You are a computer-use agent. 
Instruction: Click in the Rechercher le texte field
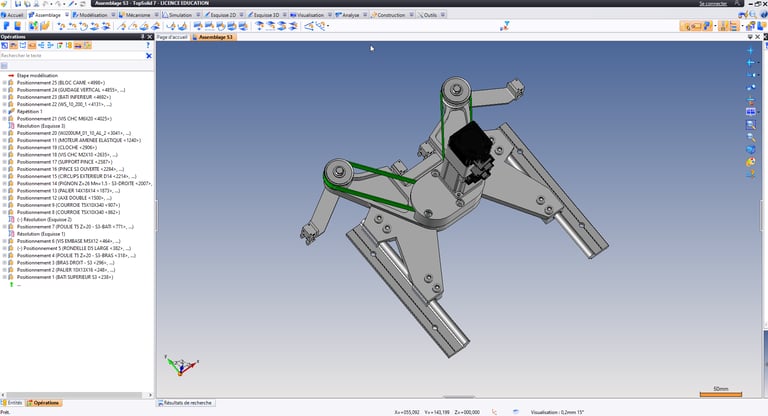(72, 56)
